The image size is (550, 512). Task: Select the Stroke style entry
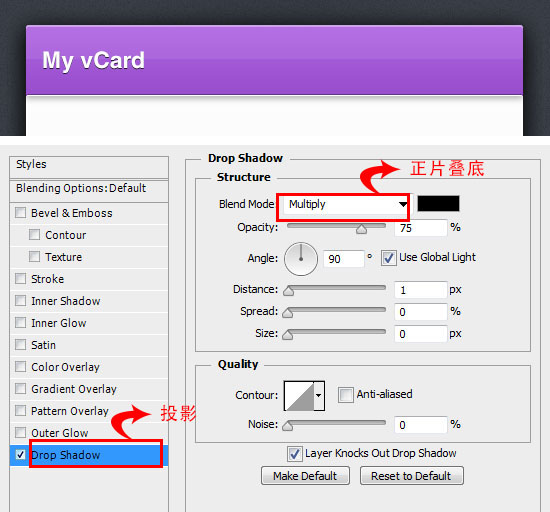click(89, 279)
